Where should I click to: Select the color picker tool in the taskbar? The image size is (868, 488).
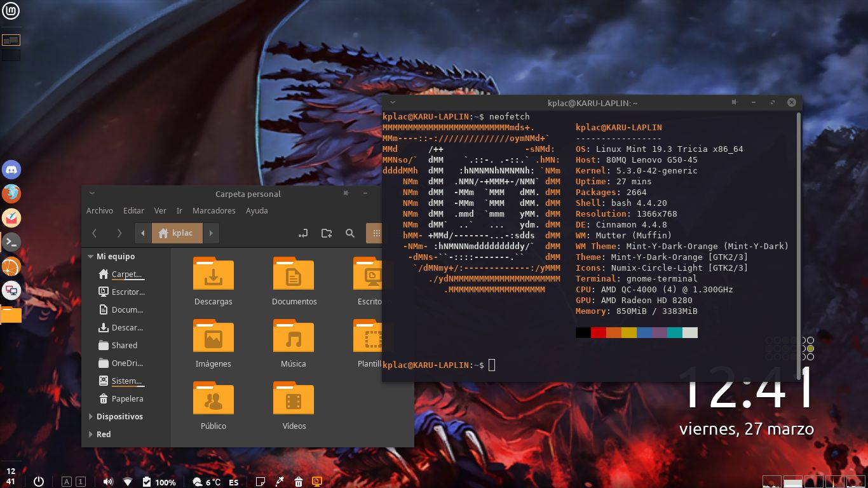pos(280,482)
